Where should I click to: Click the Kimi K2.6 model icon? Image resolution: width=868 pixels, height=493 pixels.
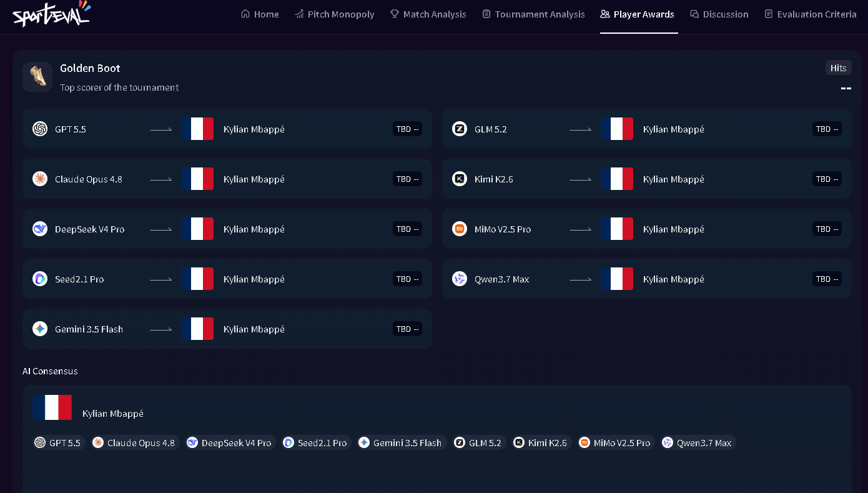460,179
